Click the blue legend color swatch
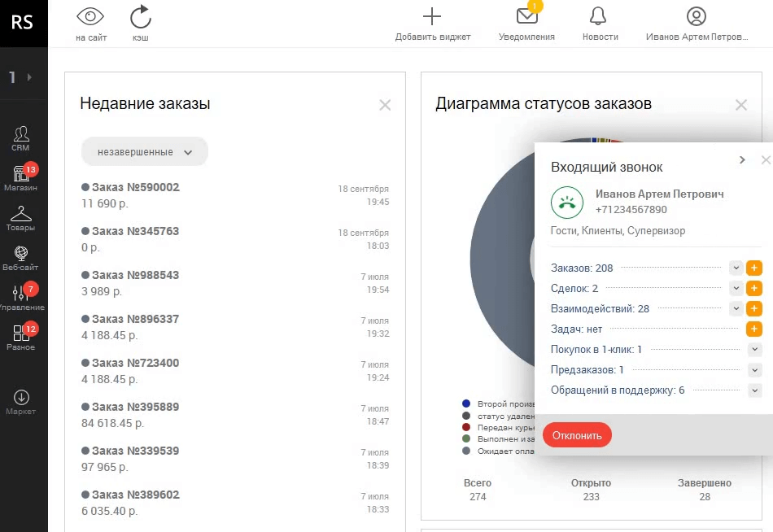The image size is (773, 532). (466, 403)
